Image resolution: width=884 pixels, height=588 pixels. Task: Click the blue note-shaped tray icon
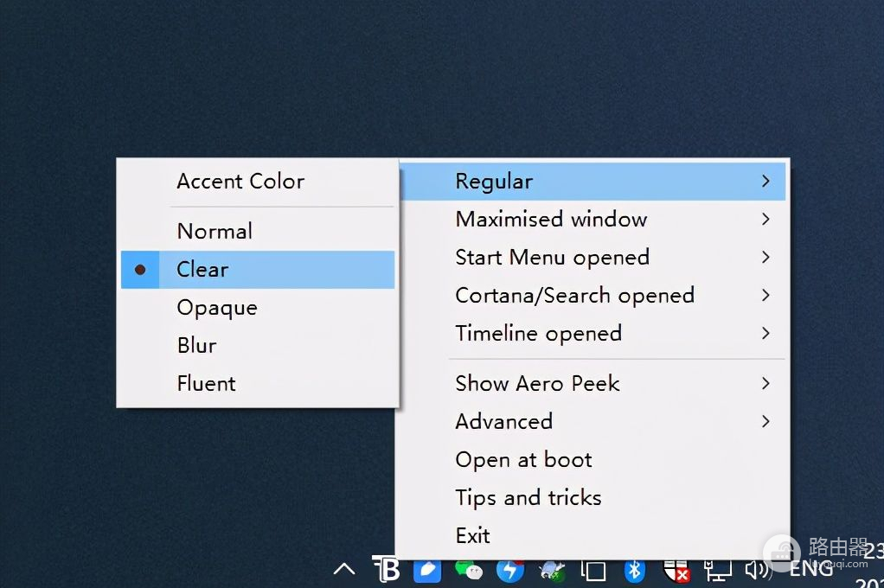(x=427, y=570)
